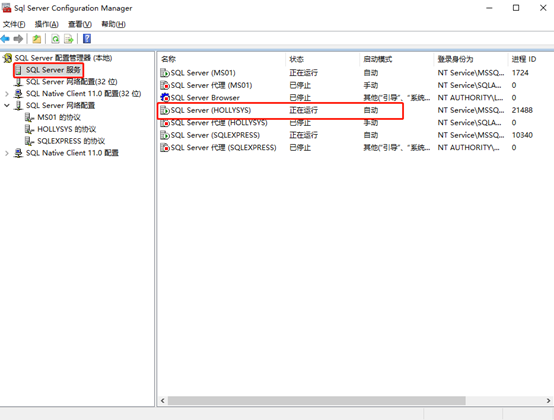Open the 查看(V) menu
This screenshot has height=420, width=554.
coord(80,24)
